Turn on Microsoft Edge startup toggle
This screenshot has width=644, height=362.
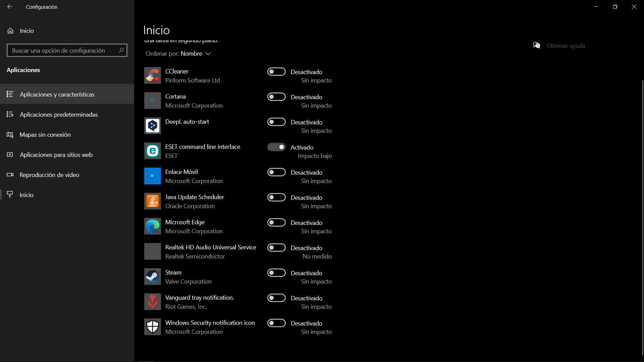pyautogui.click(x=276, y=223)
